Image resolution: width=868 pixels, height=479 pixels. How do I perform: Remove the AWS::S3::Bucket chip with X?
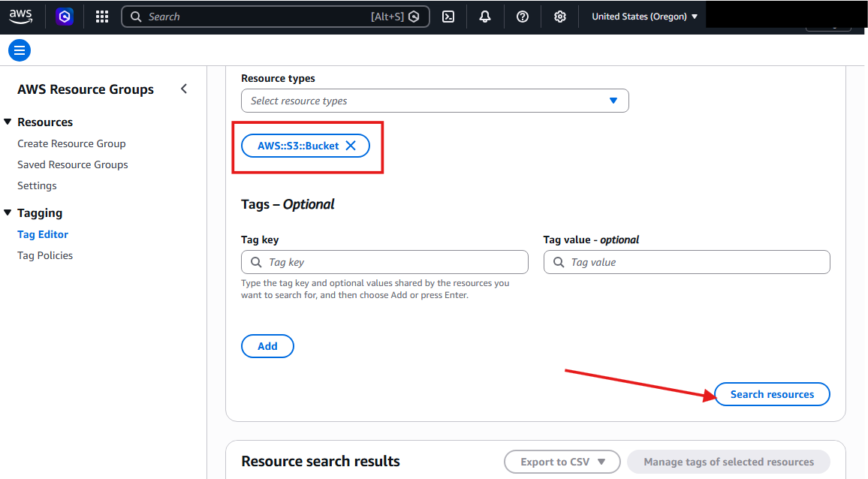(x=351, y=145)
